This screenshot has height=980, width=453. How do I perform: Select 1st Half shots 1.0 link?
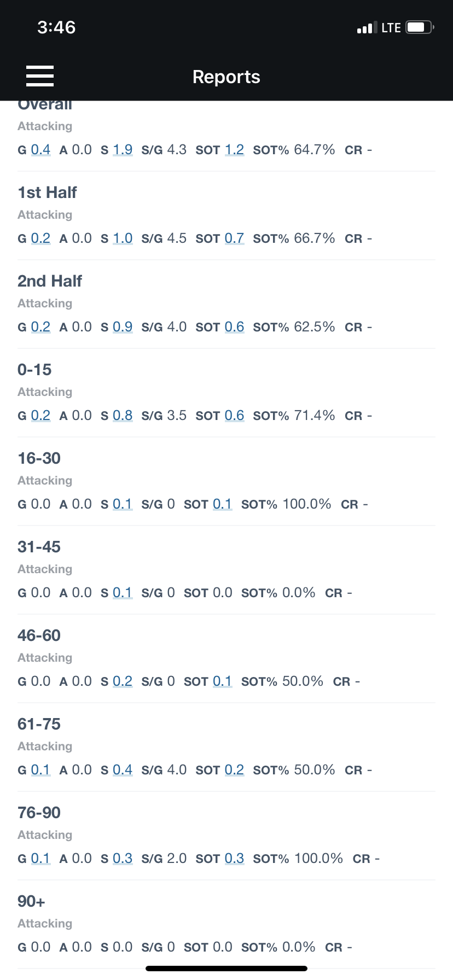[x=123, y=238]
